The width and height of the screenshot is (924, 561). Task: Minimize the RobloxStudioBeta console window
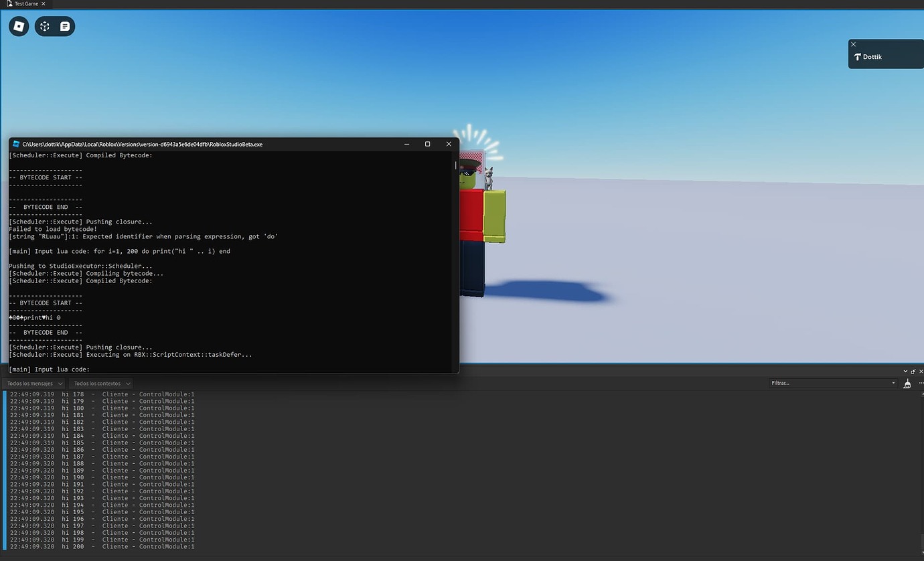click(x=406, y=143)
